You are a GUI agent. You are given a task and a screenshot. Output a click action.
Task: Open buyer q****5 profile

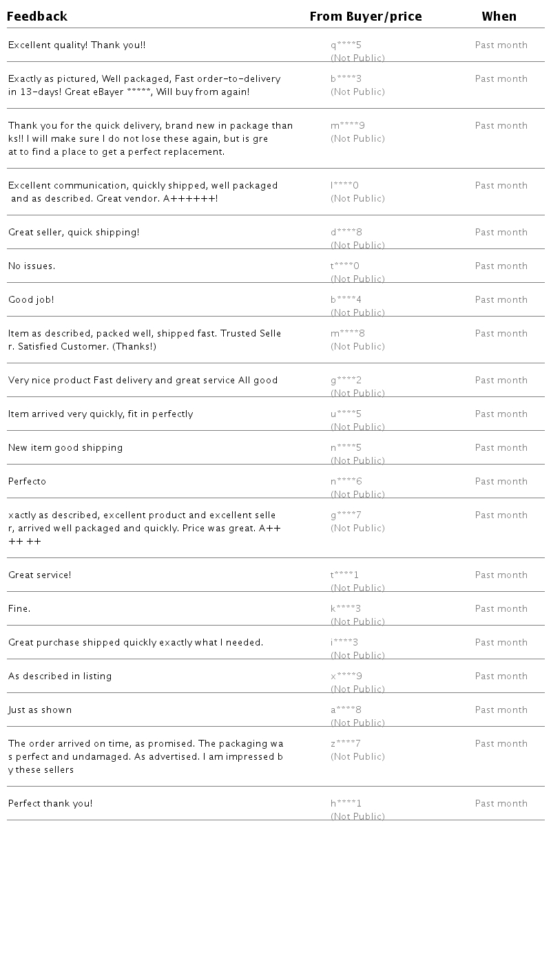pyautogui.click(x=346, y=45)
